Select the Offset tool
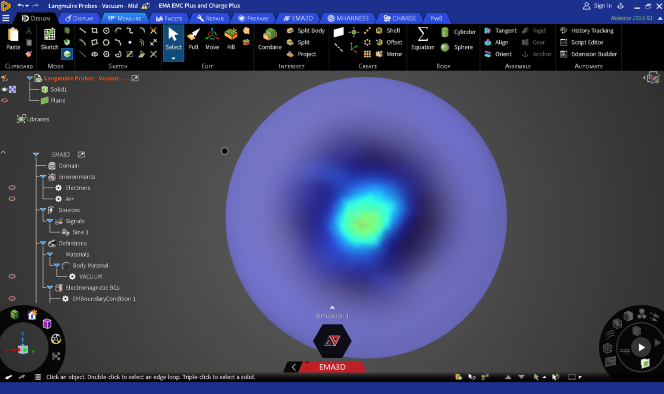 [389, 42]
